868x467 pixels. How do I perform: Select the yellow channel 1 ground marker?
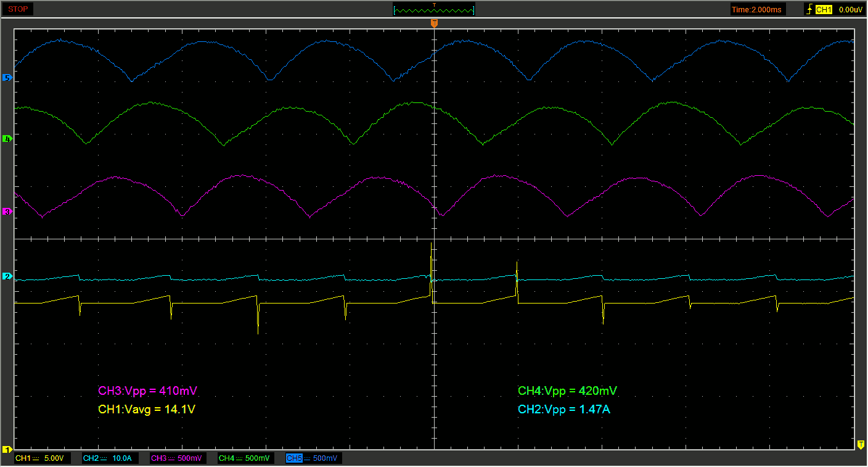pyautogui.click(x=7, y=449)
